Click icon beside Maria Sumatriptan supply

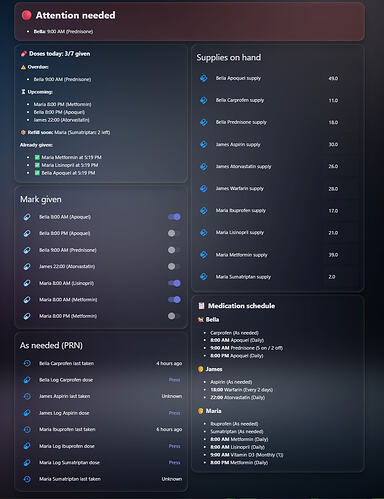tap(204, 277)
